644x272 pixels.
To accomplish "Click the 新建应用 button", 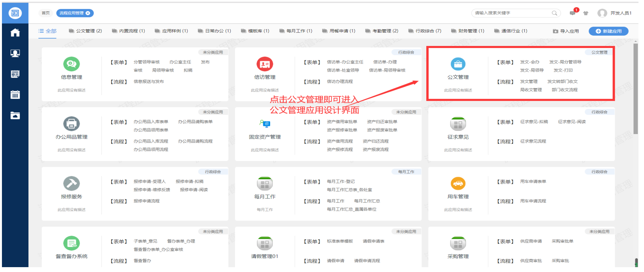I will pos(608,31).
